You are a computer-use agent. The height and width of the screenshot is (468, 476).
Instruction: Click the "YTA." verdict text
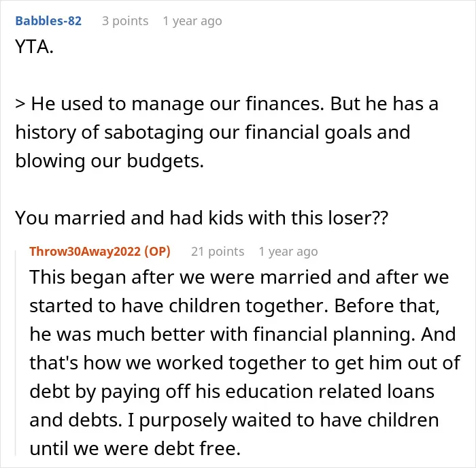(x=34, y=47)
